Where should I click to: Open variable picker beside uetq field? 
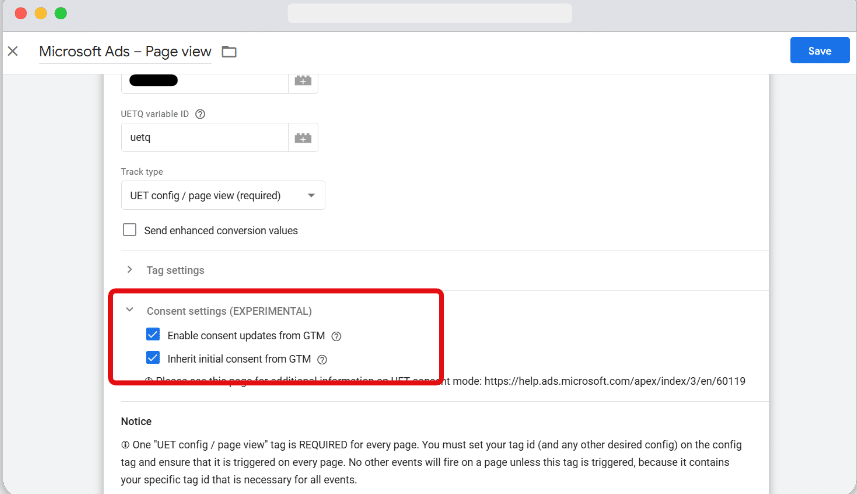[303, 138]
